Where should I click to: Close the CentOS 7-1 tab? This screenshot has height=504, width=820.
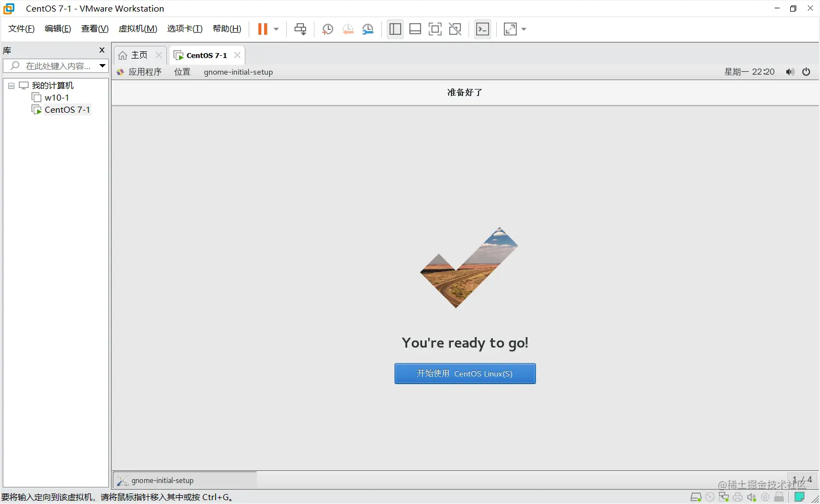point(237,55)
